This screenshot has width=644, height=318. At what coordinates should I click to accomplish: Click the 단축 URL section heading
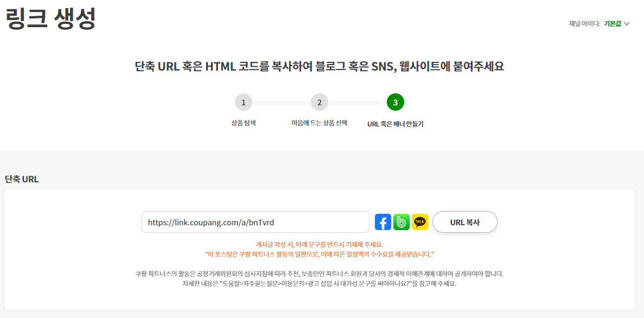(x=22, y=179)
